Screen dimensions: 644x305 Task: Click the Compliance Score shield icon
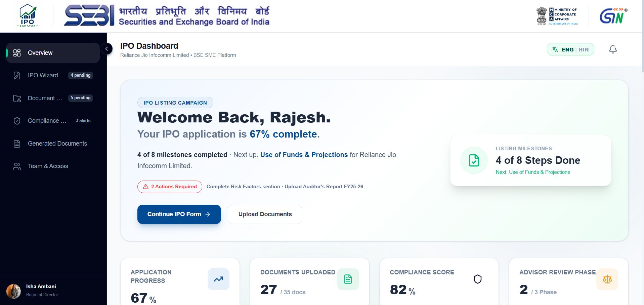pos(478,279)
